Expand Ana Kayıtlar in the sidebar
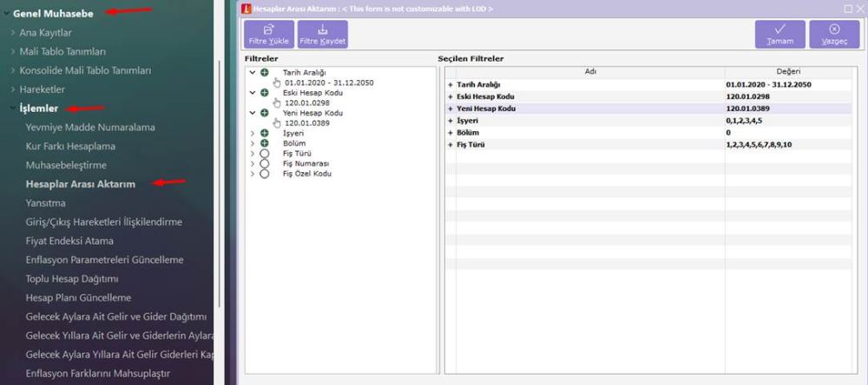The height and width of the screenshot is (385, 868). point(13,33)
